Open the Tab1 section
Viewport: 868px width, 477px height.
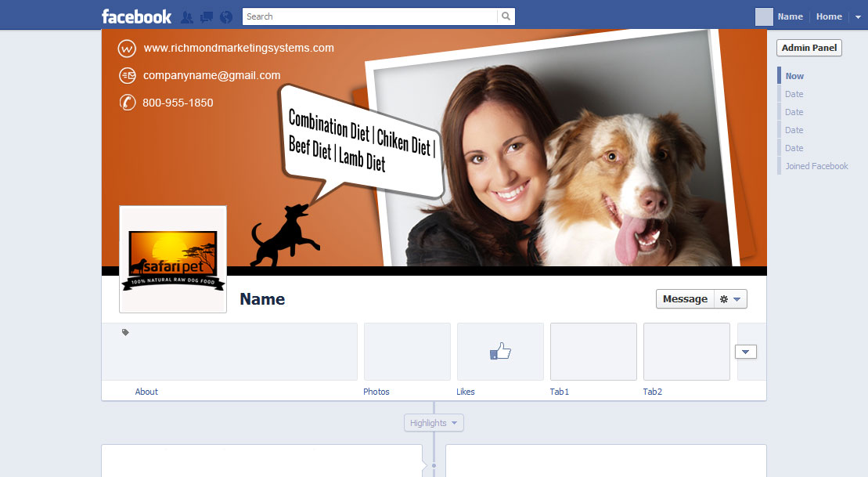click(x=559, y=391)
